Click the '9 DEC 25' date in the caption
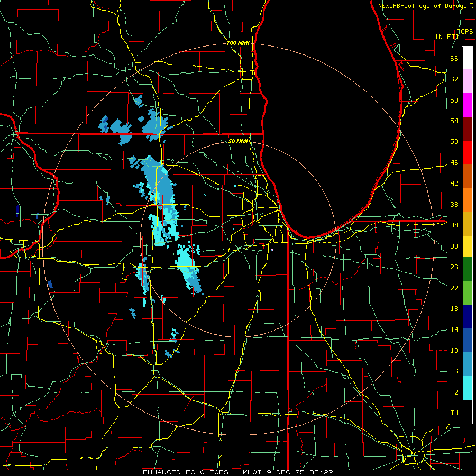This screenshot has width=476, height=476. [x=285, y=472]
